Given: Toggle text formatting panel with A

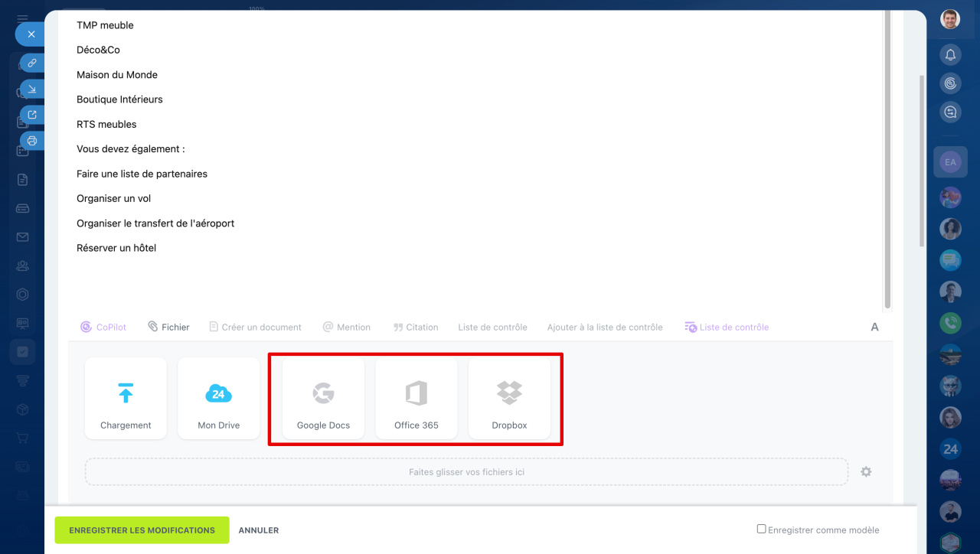Looking at the screenshot, I should click(874, 327).
